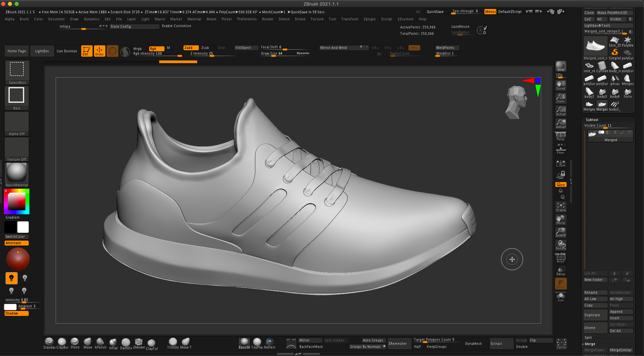Screen dimensions: 644x356
Task: Open the Preferences menu
Action: 247,19
